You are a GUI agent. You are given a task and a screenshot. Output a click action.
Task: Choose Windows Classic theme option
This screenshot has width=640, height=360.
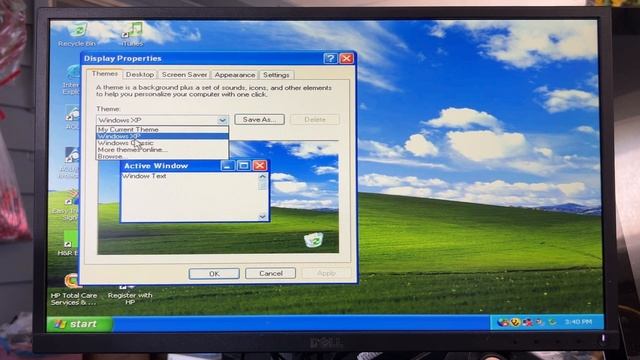coord(162,143)
